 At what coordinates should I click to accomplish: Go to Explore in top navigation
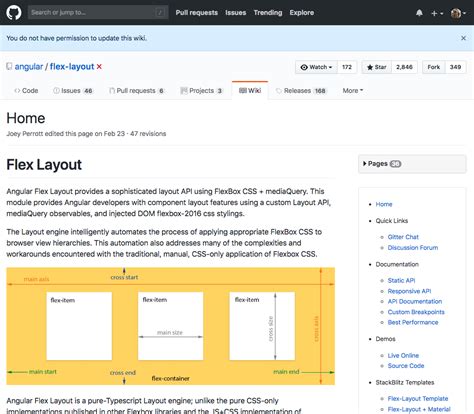pyautogui.click(x=302, y=13)
